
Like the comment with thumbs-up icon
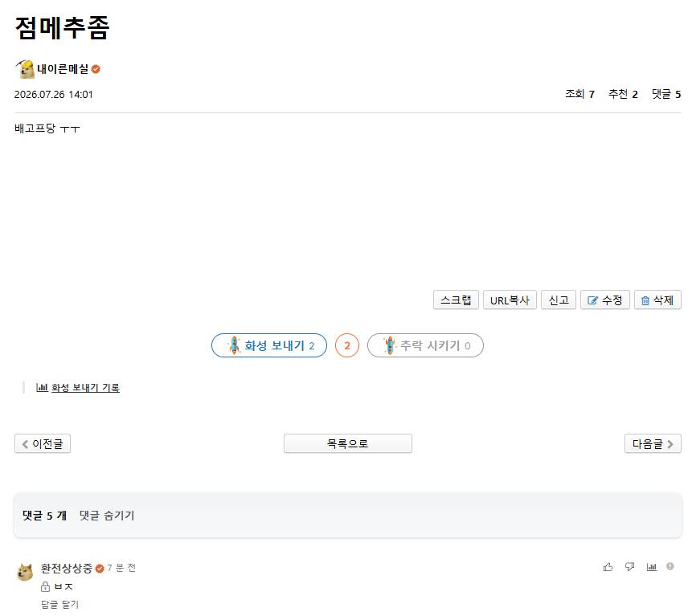[x=608, y=567]
